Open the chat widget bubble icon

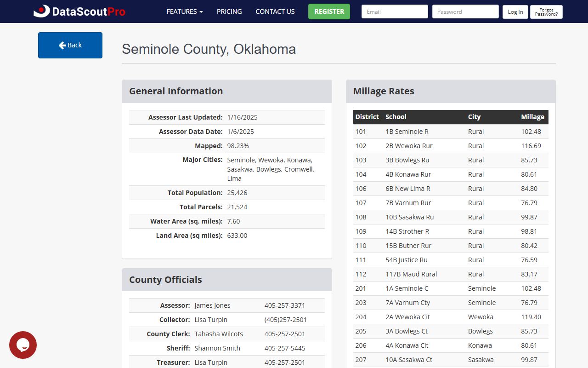point(23,345)
